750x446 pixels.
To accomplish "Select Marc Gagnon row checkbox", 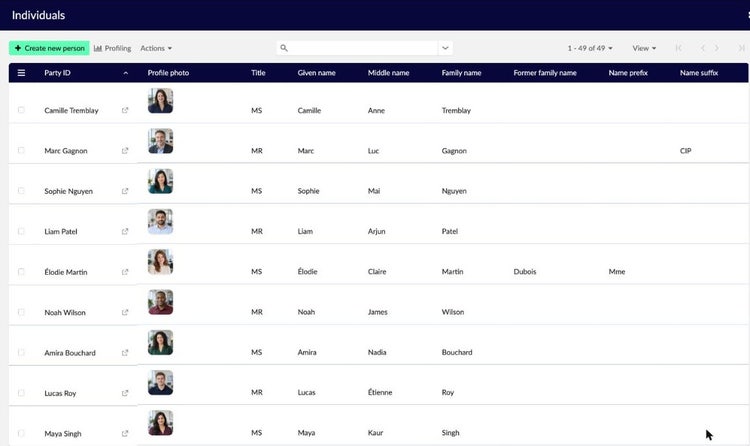I will [21, 150].
